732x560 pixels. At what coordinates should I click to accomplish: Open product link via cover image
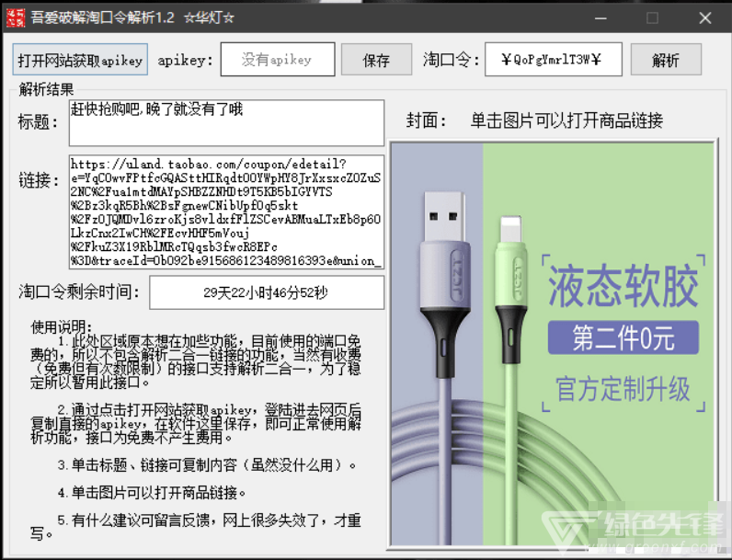coord(553,344)
